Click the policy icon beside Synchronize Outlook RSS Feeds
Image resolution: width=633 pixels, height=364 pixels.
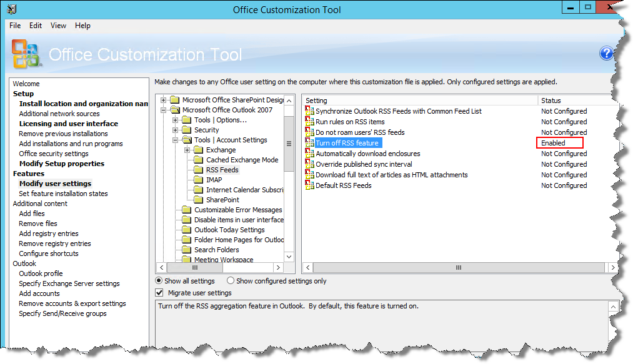(310, 111)
